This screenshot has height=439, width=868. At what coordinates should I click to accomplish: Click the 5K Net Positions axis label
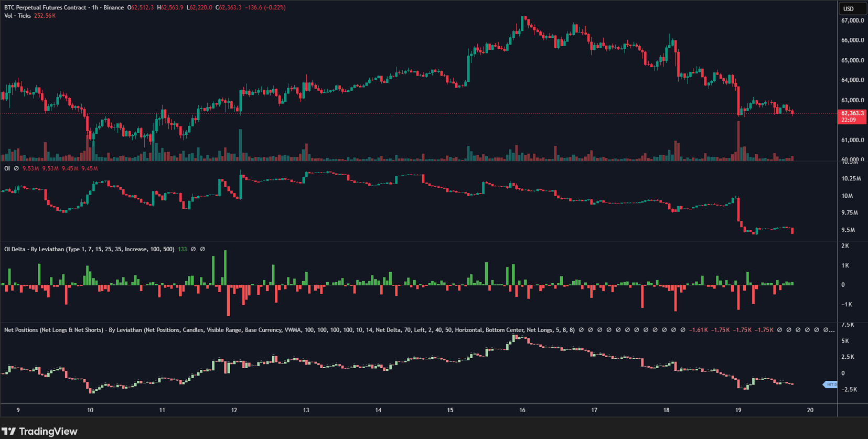click(x=845, y=341)
